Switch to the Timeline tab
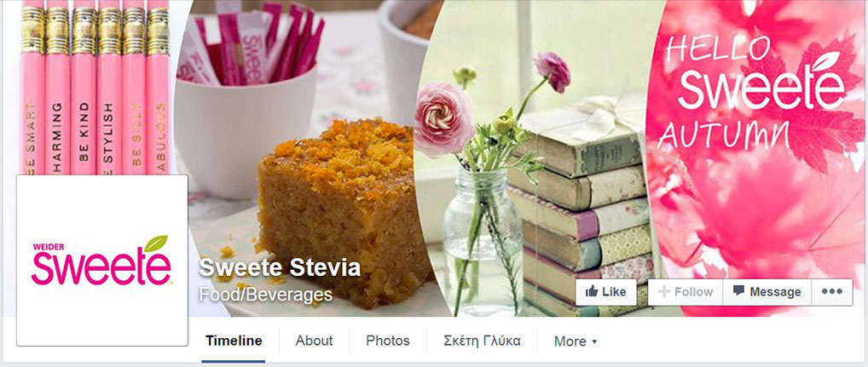 pyautogui.click(x=234, y=341)
